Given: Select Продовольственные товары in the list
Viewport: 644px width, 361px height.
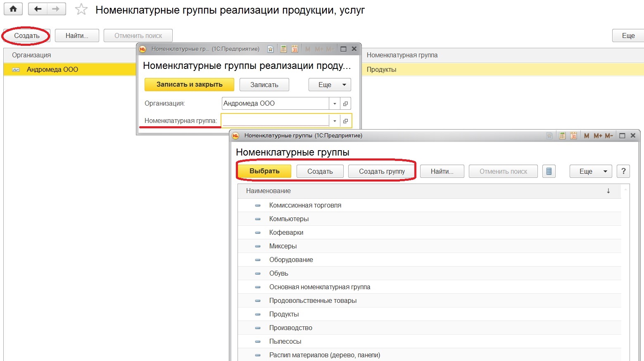Looking at the screenshot, I should [x=430, y=300].
